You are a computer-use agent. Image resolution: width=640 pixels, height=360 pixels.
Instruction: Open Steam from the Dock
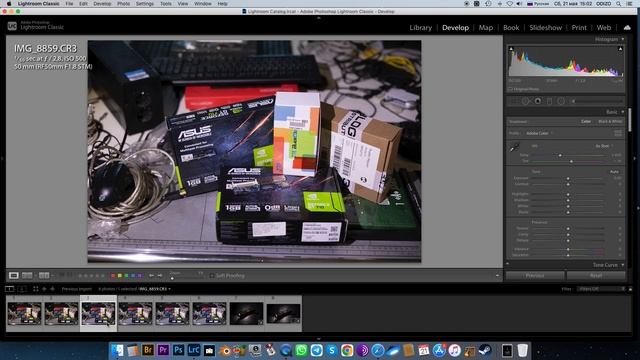[x=485, y=350]
